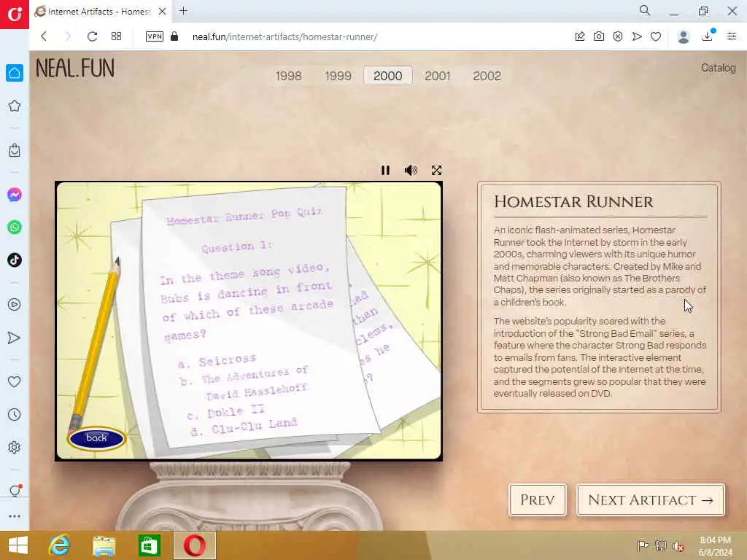Open sidebar My Flow arrow icon
Viewport: 747px width, 560px height.
click(15, 338)
